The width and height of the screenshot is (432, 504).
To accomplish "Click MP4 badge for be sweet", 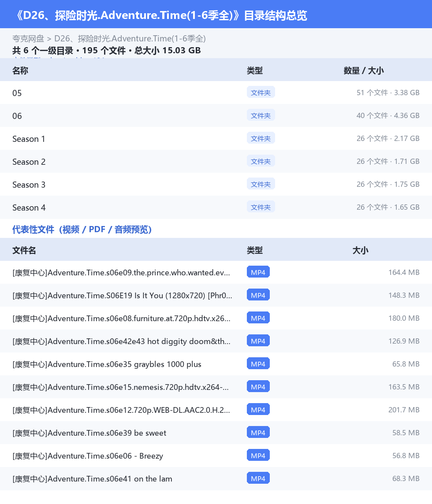I will pyautogui.click(x=258, y=433).
